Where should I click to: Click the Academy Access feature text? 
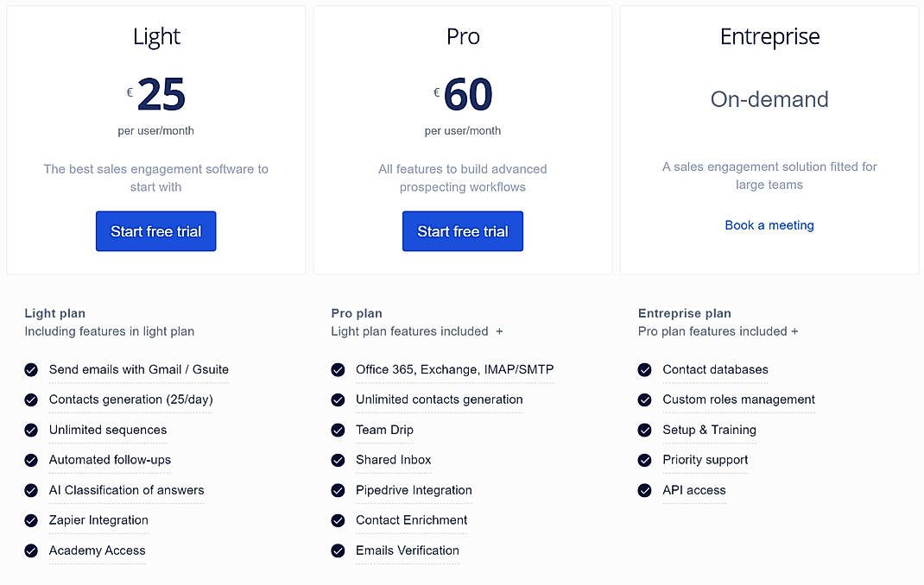click(97, 550)
